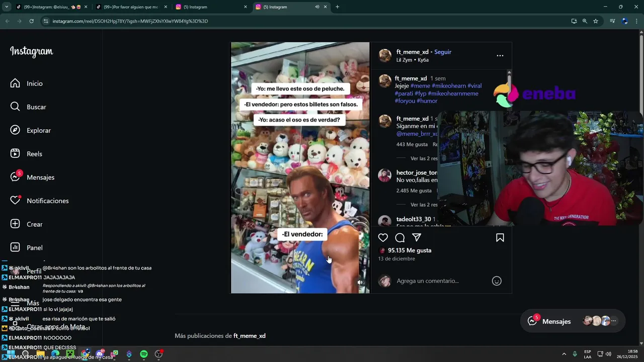The height and width of the screenshot is (362, 644).
Task: Open Explorar in the sidebar
Action: (x=31, y=130)
